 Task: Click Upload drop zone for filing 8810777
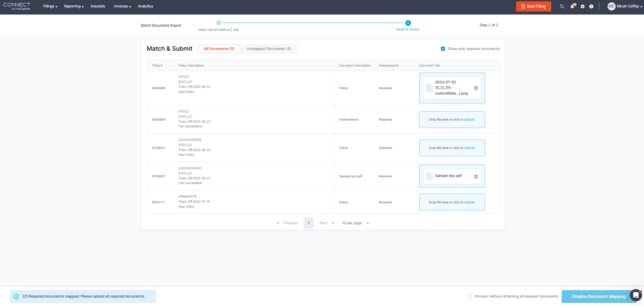pyautogui.click(x=452, y=202)
